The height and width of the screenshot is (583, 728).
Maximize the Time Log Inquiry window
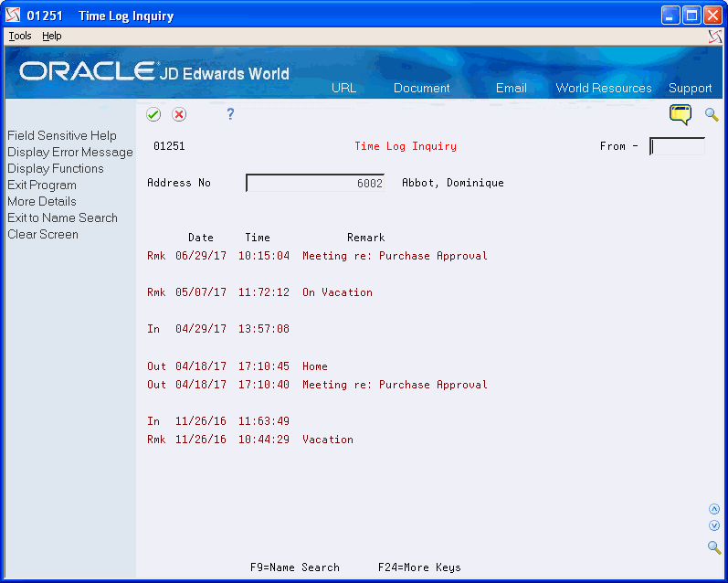coord(691,16)
